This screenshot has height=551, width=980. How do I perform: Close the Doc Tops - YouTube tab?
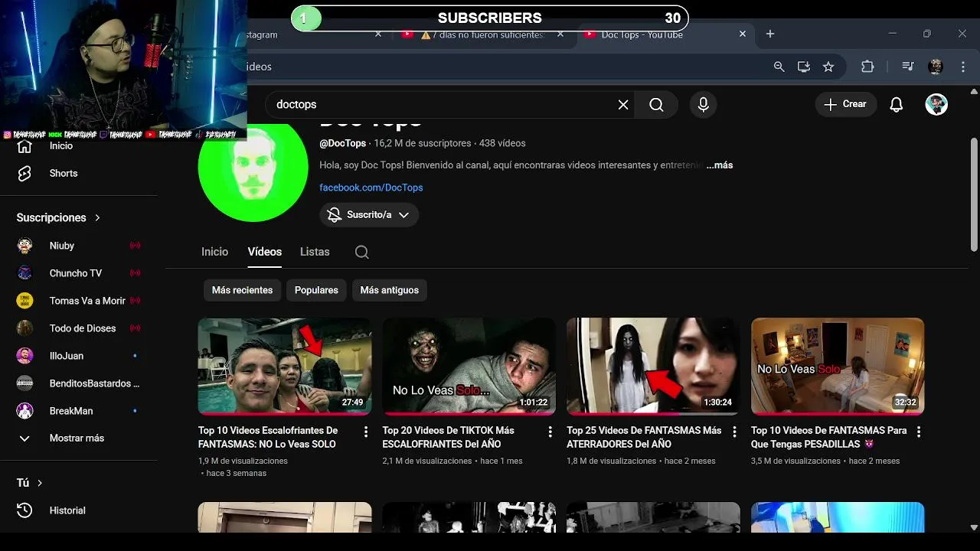click(742, 34)
